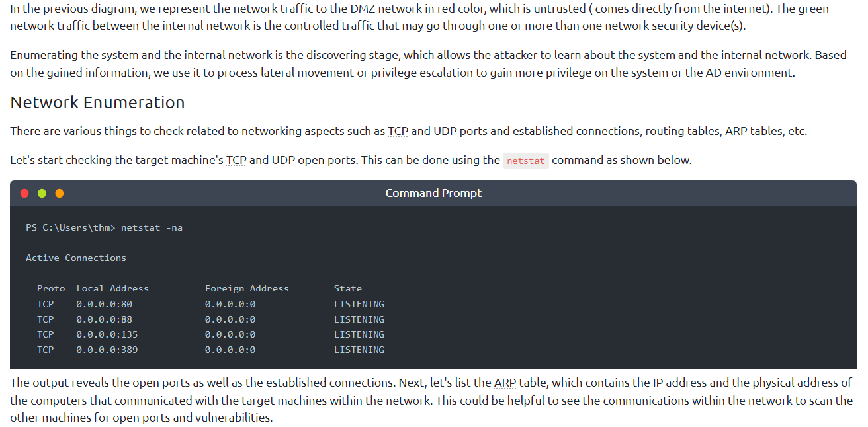Click the red dot in the terminal header
This screenshot has width=868, height=427.
24,193
